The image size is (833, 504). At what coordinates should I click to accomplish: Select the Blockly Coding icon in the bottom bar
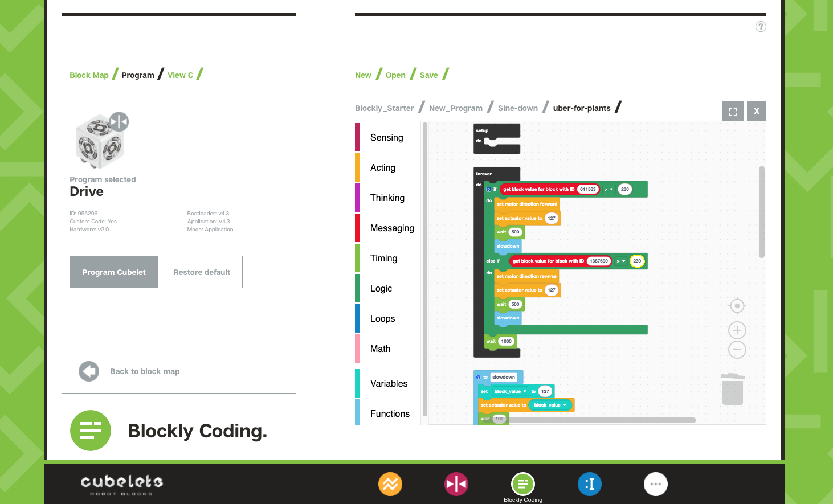point(523,485)
